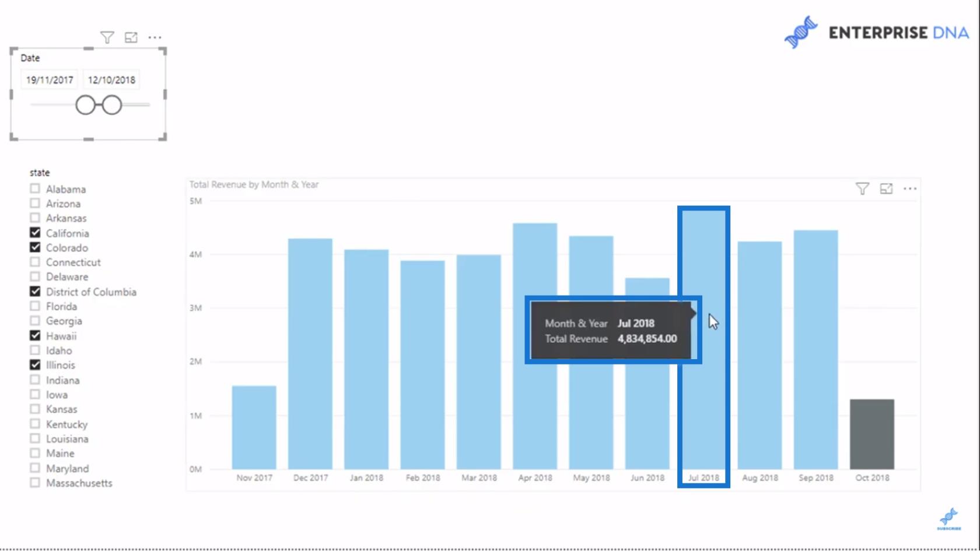Open focus mode on Date slicer
Screen dimensions: 980x551
click(x=131, y=38)
